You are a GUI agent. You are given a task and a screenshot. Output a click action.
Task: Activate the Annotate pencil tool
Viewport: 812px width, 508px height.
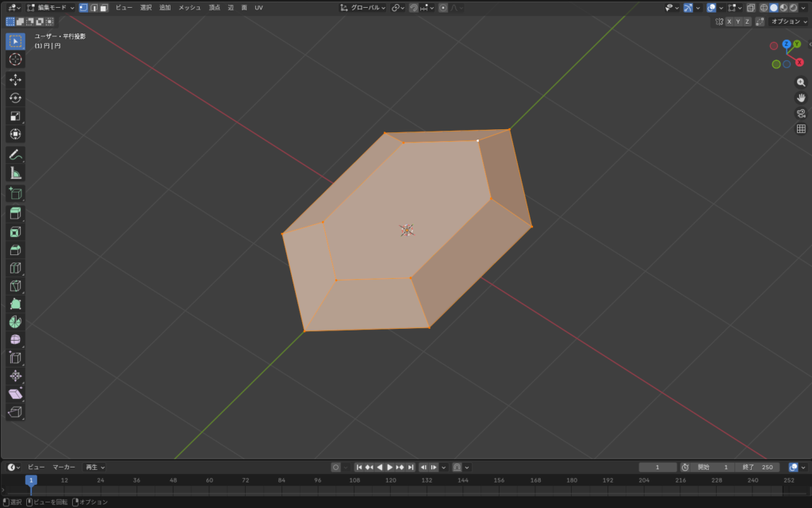pyautogui.click(x=15, y=154)
